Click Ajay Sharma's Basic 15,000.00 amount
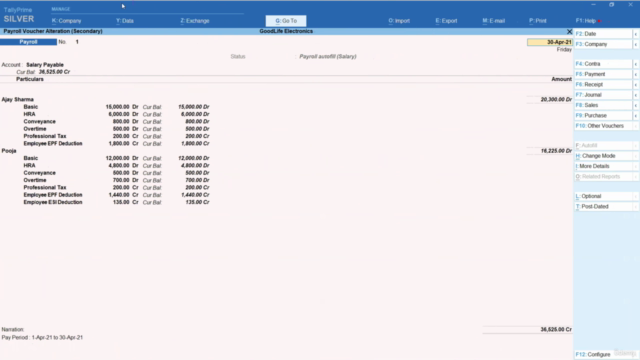The height and width of the screenshot is (360, 640). coord(117,107)
